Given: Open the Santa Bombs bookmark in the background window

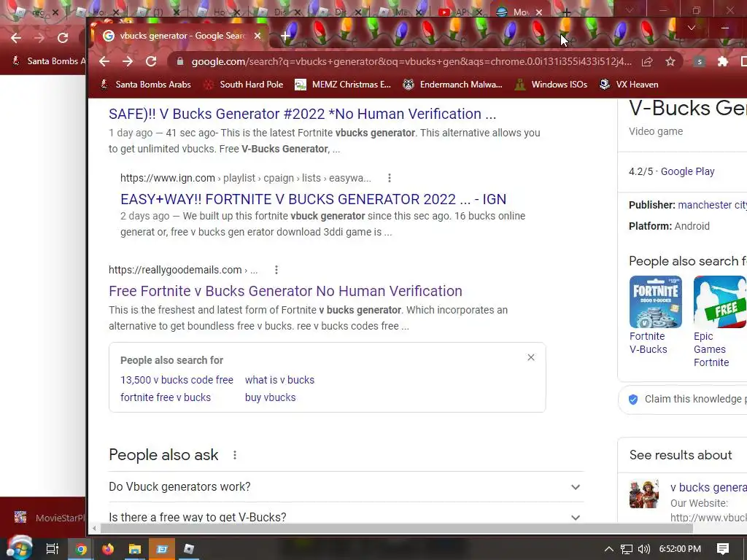Looking at the screenshot, I should pos(48,61).
